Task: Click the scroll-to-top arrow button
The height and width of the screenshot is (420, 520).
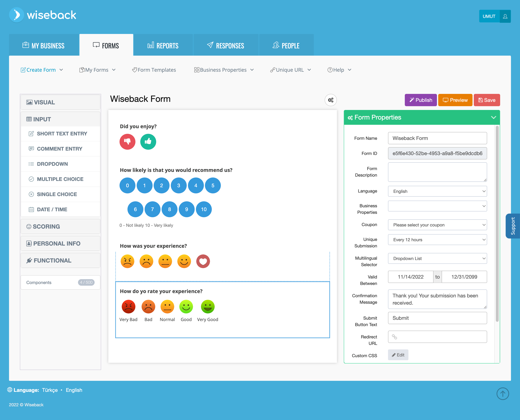Action: point(503,394)
